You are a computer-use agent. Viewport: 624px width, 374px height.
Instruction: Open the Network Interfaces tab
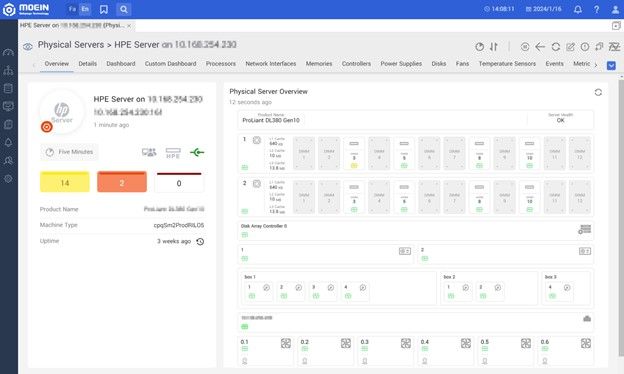[x=271, y=64]
